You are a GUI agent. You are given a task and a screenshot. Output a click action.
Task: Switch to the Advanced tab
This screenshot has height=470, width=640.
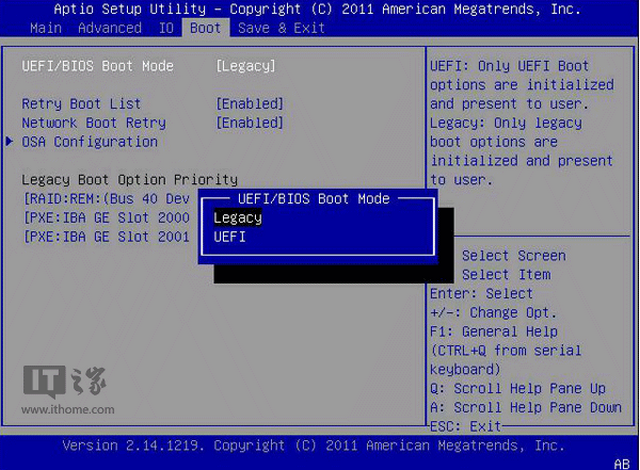tap(110, 27)
